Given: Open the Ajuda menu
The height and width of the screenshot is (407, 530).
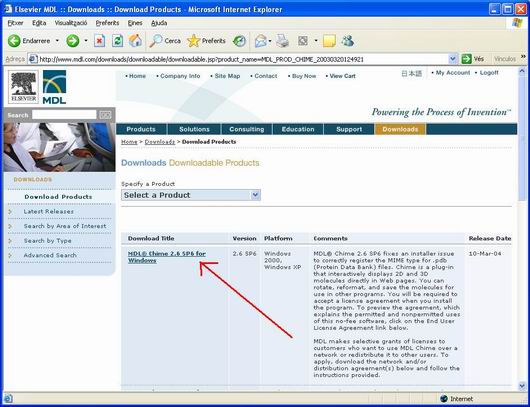Looking at the screenshot, I should [159, 23].
